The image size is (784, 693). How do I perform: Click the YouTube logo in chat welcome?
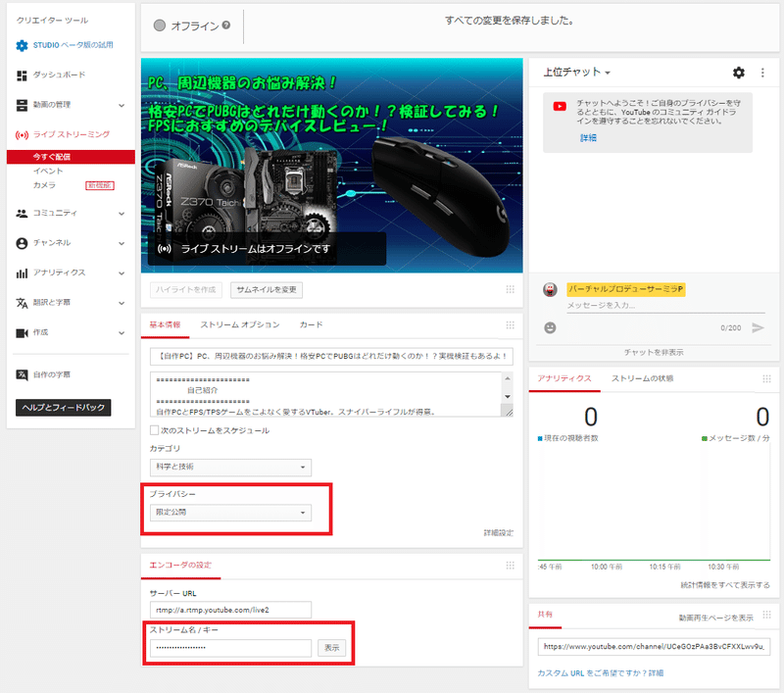point(560,106)
